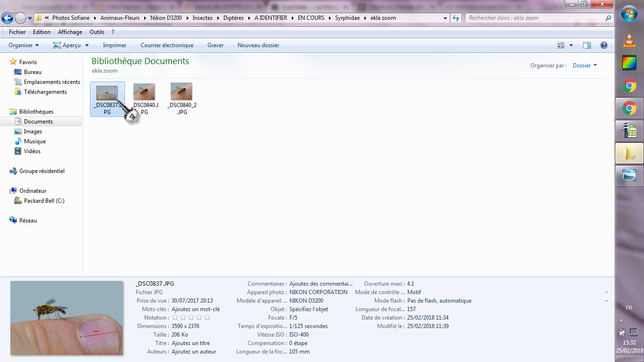Viewport: 644px width, 362px height.
Task: Click Courrier électronique
Action: (x=167, y=45)
